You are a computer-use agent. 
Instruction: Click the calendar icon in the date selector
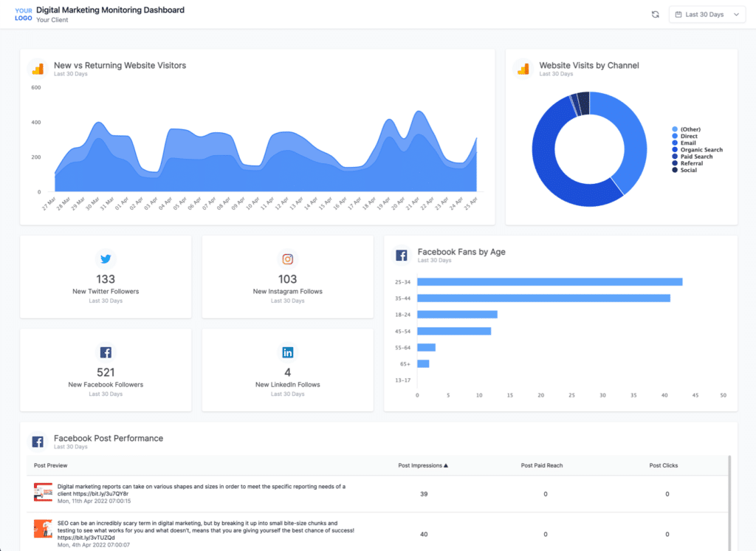[x=678, y=13]
